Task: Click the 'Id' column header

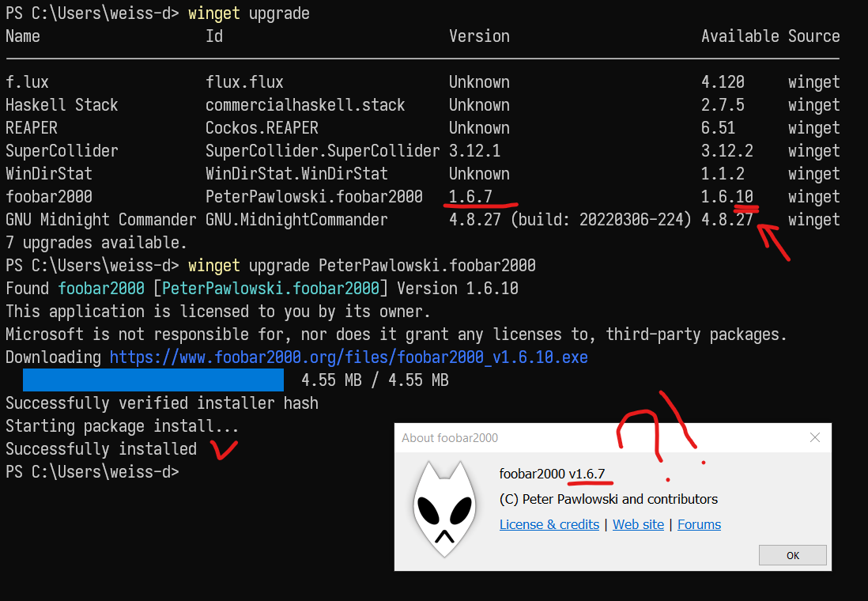Action: click(x=214, y=36)
